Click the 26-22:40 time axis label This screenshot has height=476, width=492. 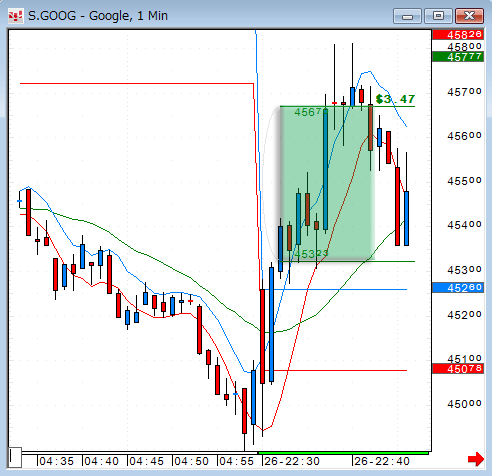(381, 461)
